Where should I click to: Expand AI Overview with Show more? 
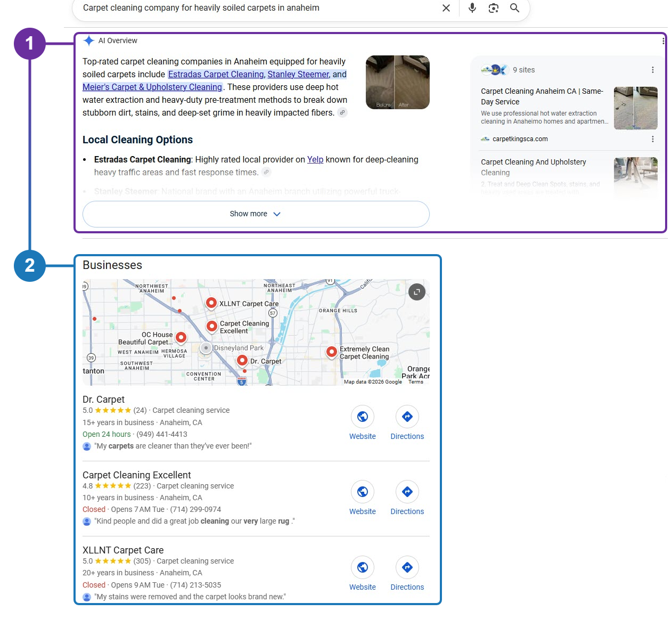[x=256, y=214]
